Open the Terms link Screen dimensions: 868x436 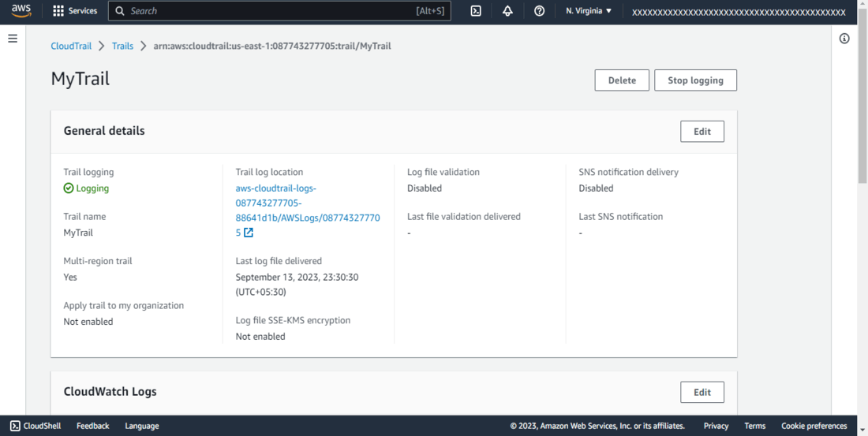click(x=755, y=426)
